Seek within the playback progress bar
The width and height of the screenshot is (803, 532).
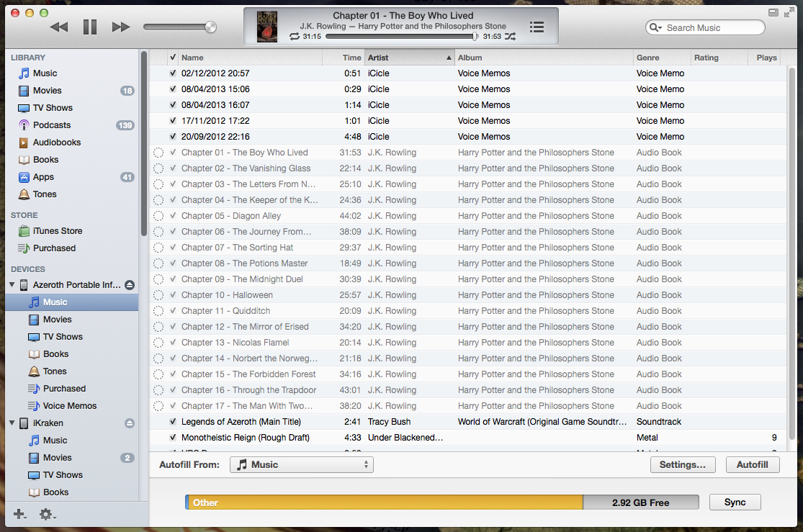(x=402, y=36)
